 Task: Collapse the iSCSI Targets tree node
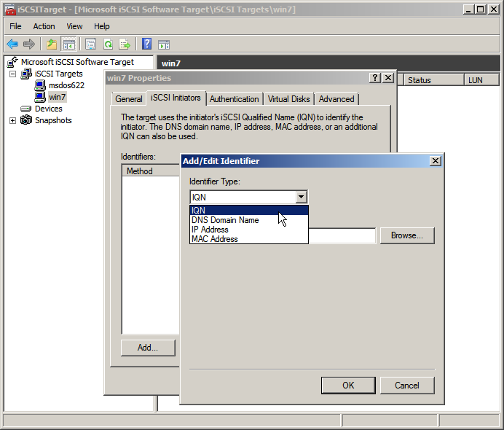[12, 74]
